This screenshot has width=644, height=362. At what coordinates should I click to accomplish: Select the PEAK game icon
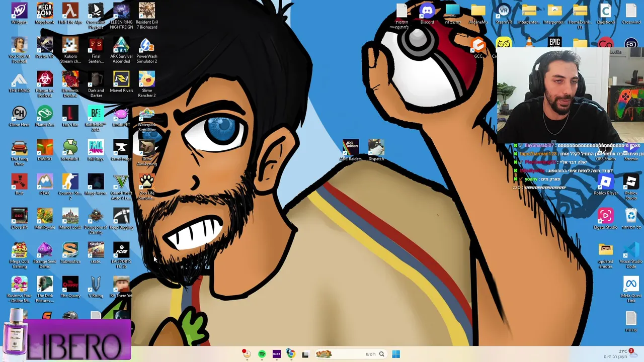45,185
